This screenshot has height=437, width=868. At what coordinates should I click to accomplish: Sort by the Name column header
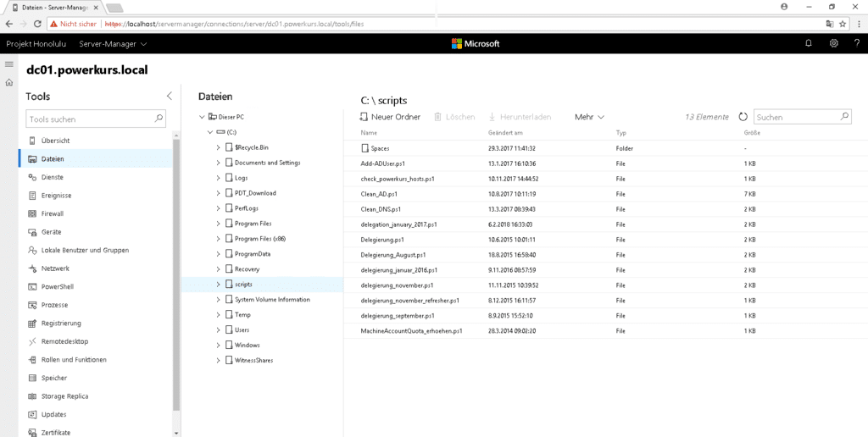(x=369, y=133)
